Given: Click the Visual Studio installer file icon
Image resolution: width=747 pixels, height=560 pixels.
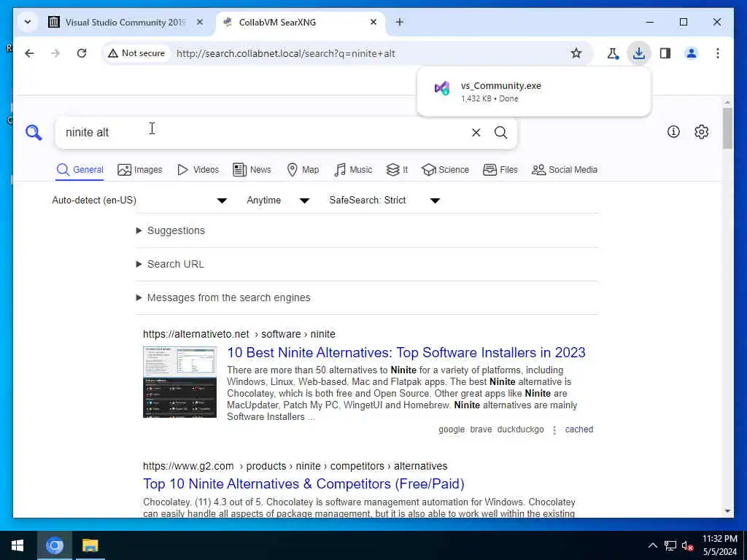Looking at the screenshot, I should coord(442,88).
